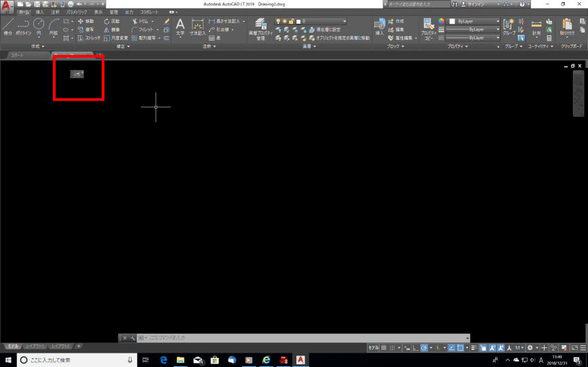Toggle object snap tracking in status bar

pyautogui.click(x=452, y=348)
